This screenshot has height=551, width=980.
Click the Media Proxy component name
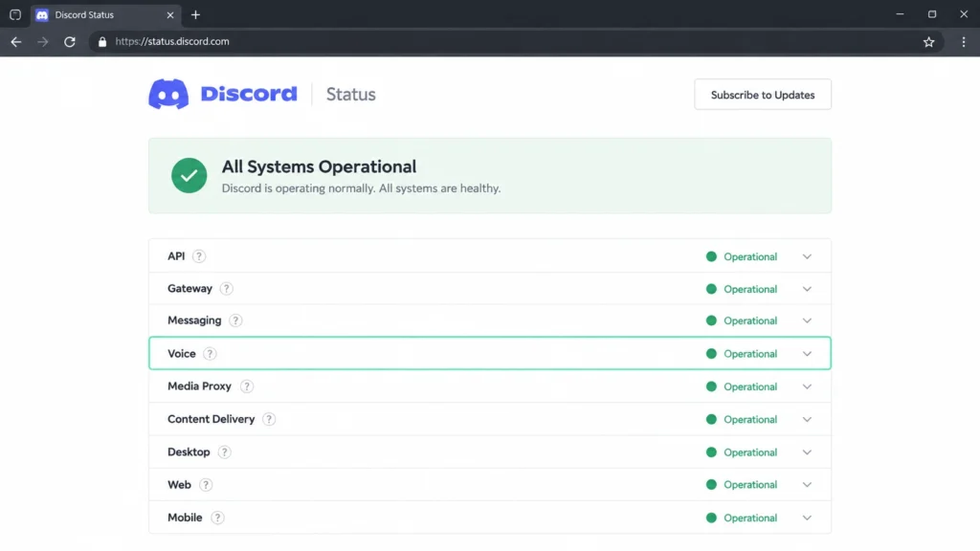click(x=199, y=386)
